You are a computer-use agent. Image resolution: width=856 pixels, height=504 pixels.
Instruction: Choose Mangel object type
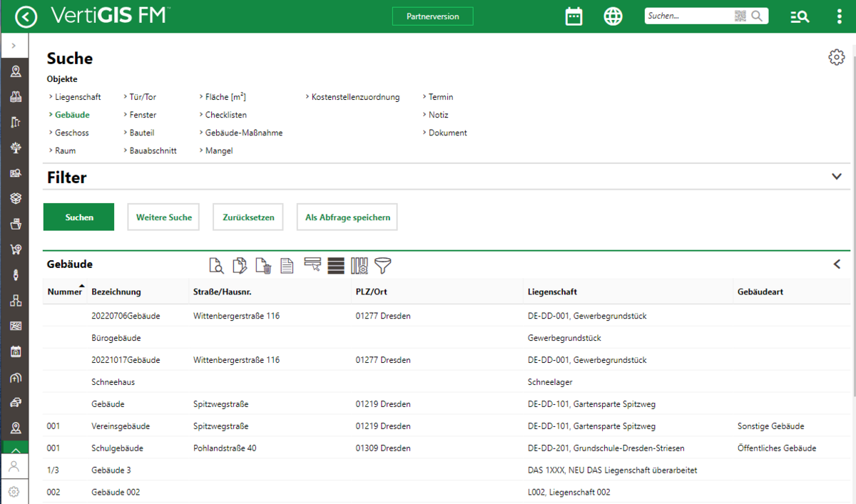tap(219, 150)
